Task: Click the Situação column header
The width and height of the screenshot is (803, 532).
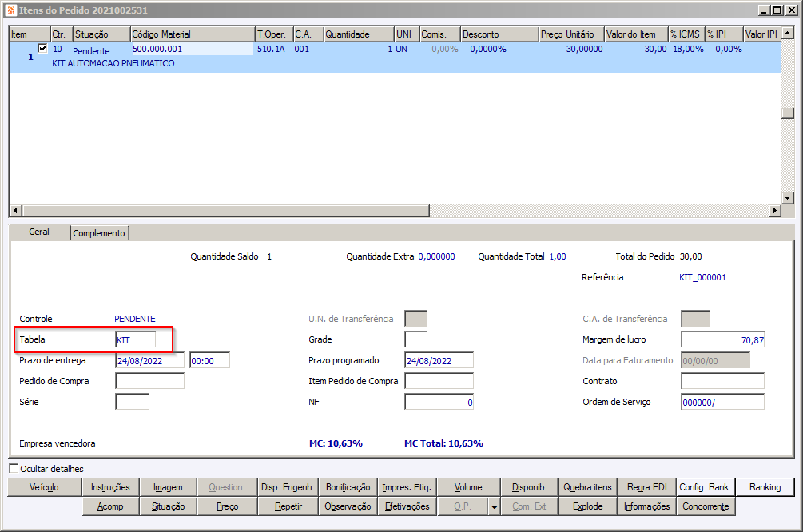Action: (x=102, y=34)
